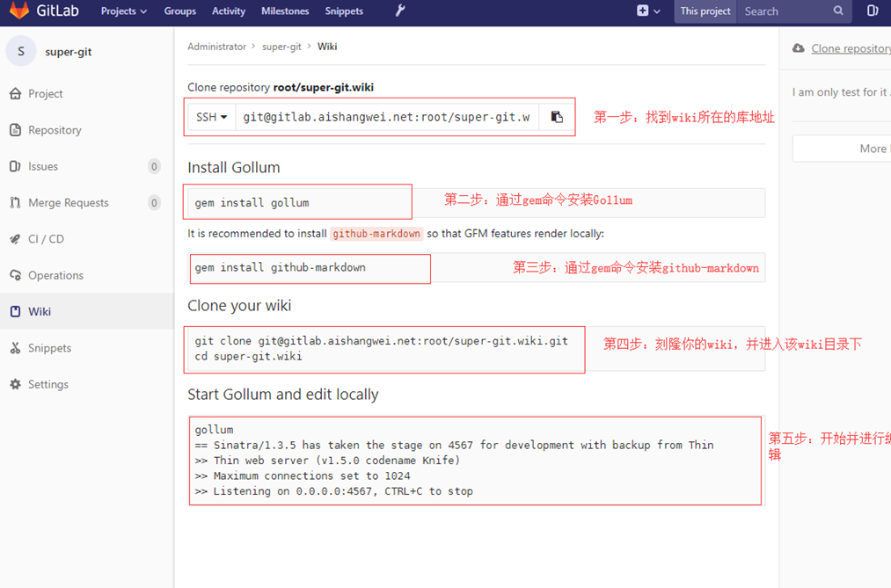Click the super-git project name in sidebar
The width and height of the screenshot is (891, 588).
(x=69, y=52)
